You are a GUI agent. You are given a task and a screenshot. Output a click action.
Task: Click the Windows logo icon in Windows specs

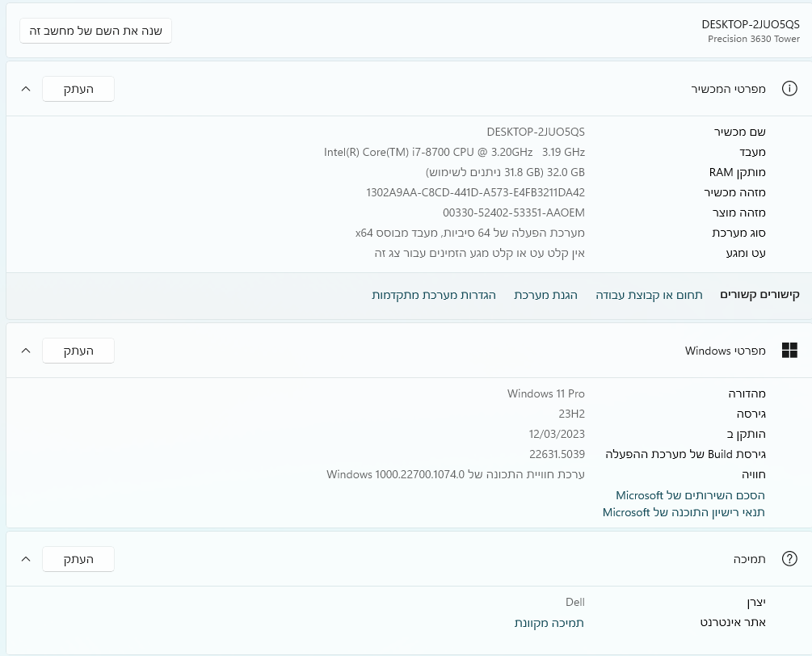click(x=789, y=351)
